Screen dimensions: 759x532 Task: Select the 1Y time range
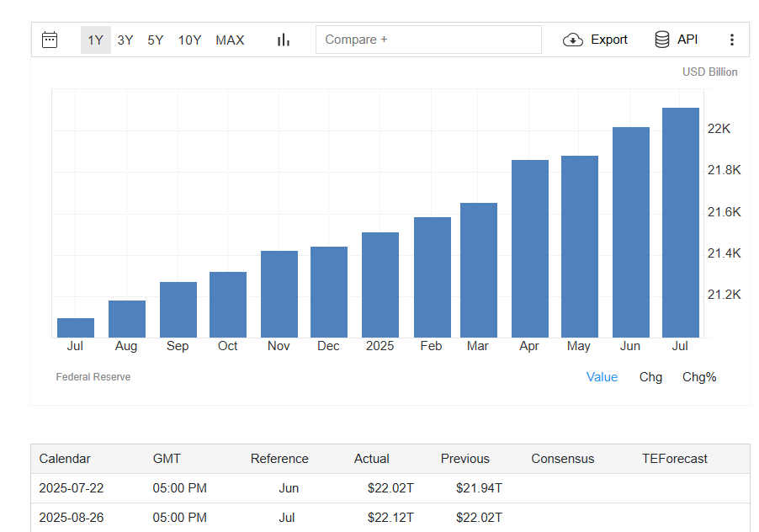point(95,40)
